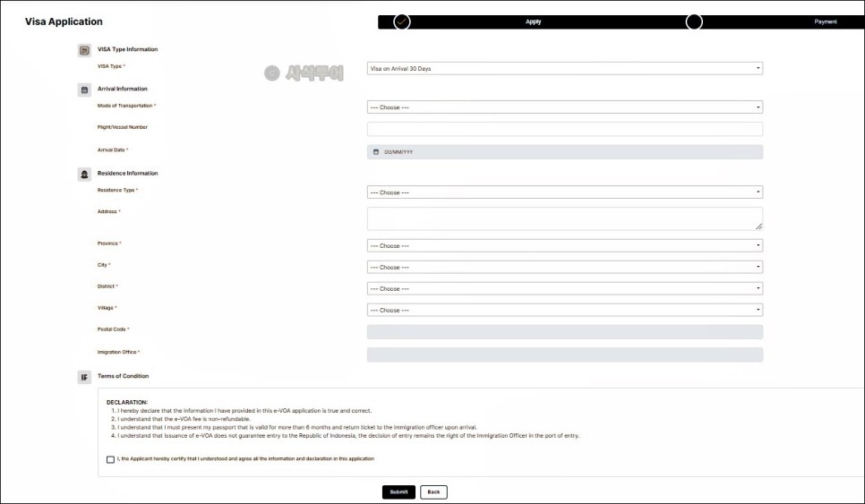Open the Village dropdown list

click(x=565, y=310)
